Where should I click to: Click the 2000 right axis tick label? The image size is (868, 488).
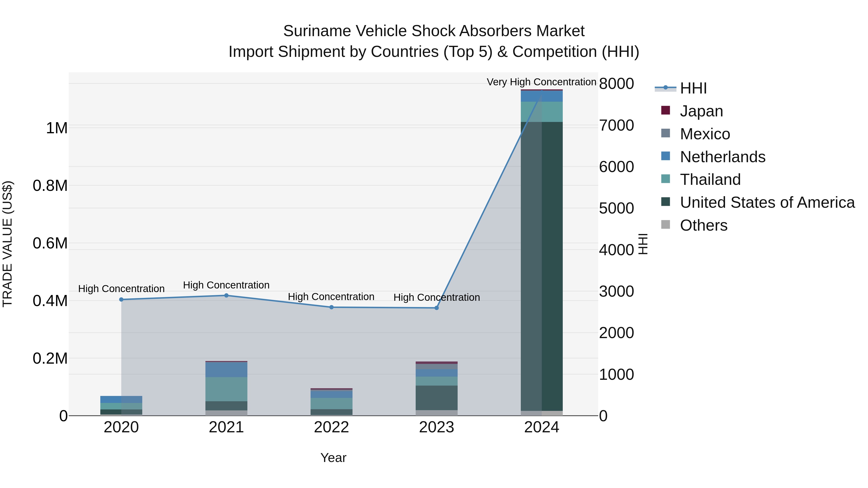pyautogui.click(x=617, y=333)
